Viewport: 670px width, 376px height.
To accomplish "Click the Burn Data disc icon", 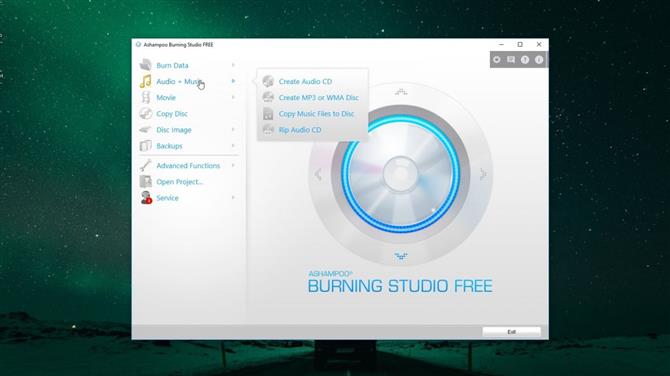I will (146, 65).
